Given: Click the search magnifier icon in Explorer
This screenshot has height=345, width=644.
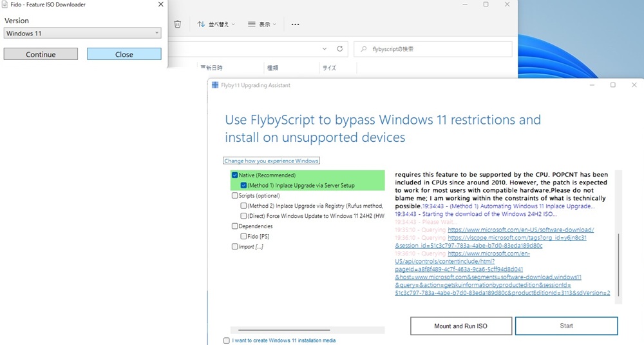Looking at the screenshot, I should tap(365, 49).
